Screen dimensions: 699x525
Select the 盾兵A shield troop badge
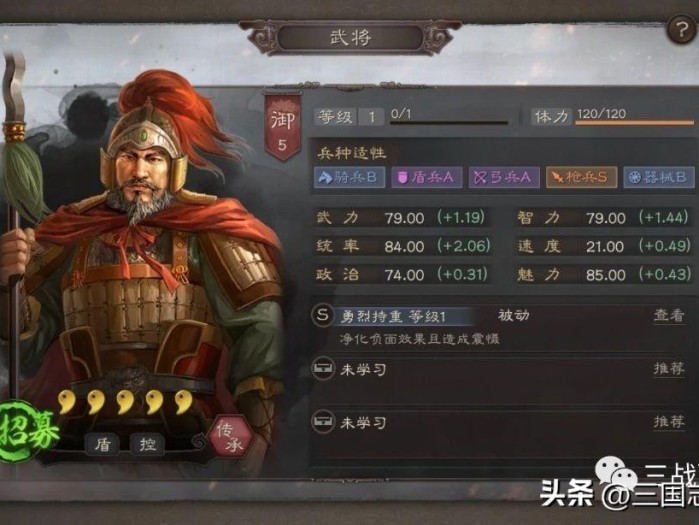[427, 177]
